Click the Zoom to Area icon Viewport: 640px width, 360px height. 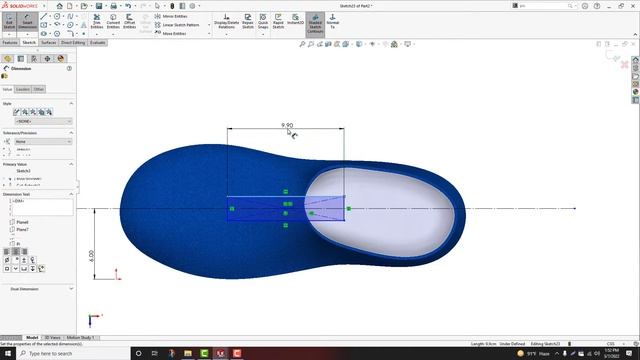(311, 44)
